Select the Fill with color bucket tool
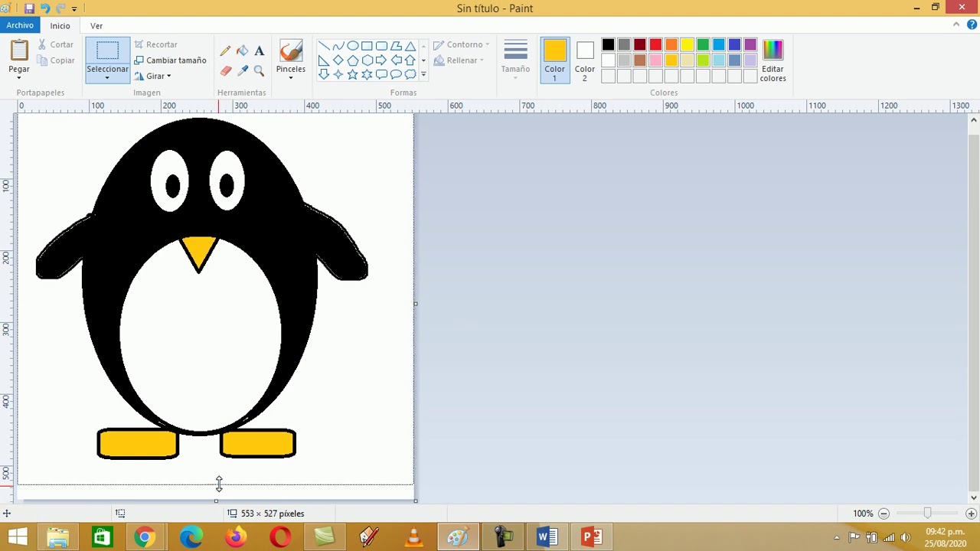 pyautogui.click(x=242, y=51)
